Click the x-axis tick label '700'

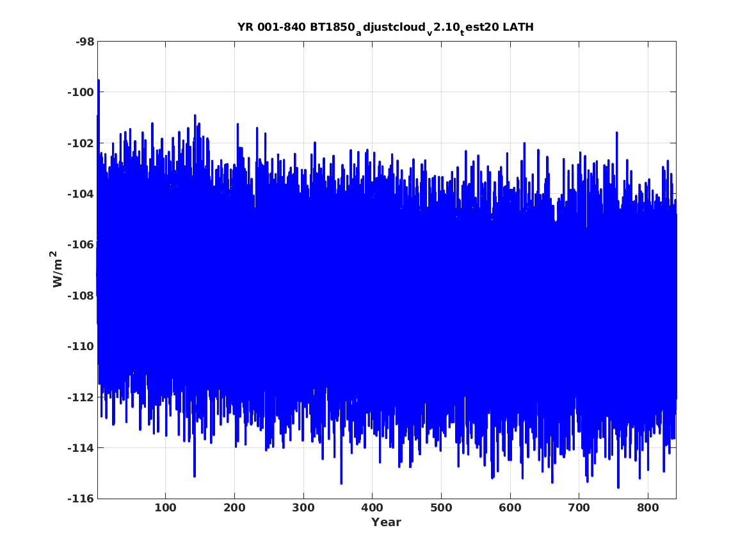[579, 508]
